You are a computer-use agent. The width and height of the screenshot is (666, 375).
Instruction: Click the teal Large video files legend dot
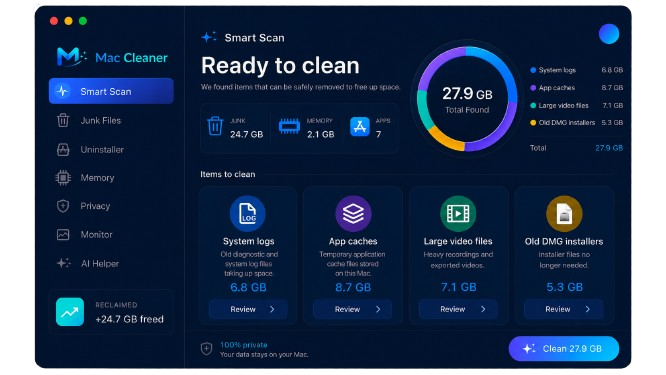point(533,105)
